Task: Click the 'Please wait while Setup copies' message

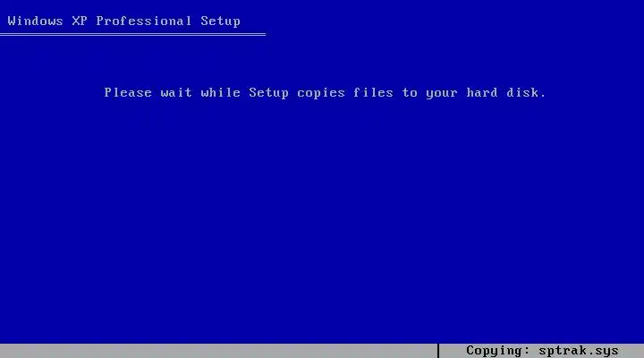Action: [x=325, y=92]
